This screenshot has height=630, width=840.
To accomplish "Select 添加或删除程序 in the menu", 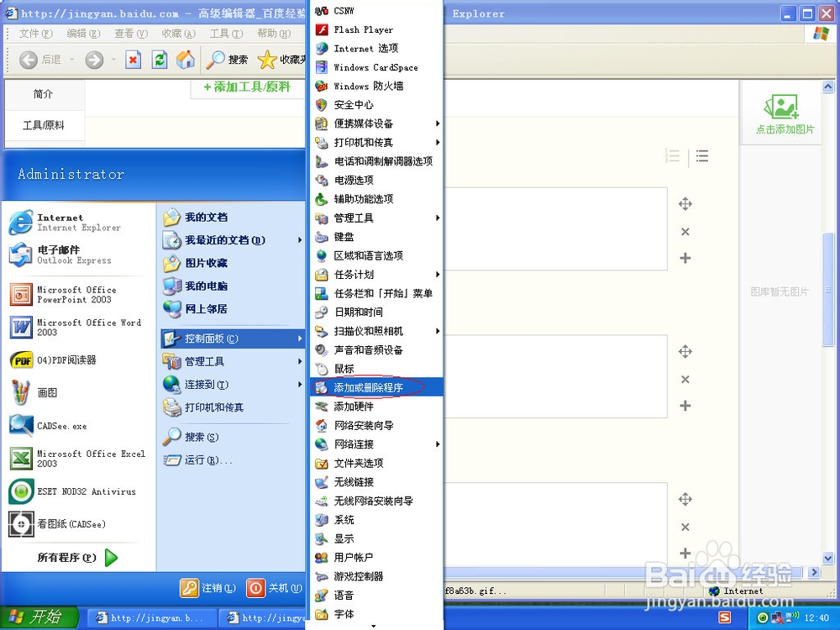I will [376, 387].
